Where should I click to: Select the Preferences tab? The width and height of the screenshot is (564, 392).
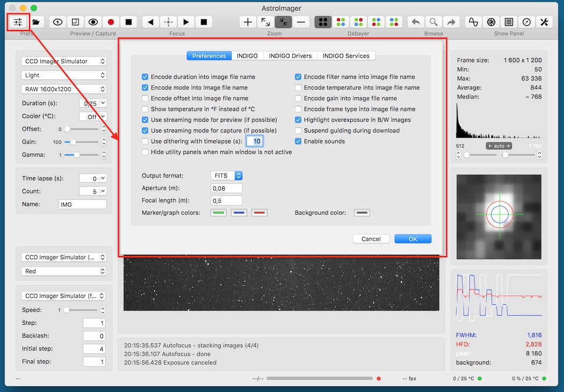click(x=209, y=56)
